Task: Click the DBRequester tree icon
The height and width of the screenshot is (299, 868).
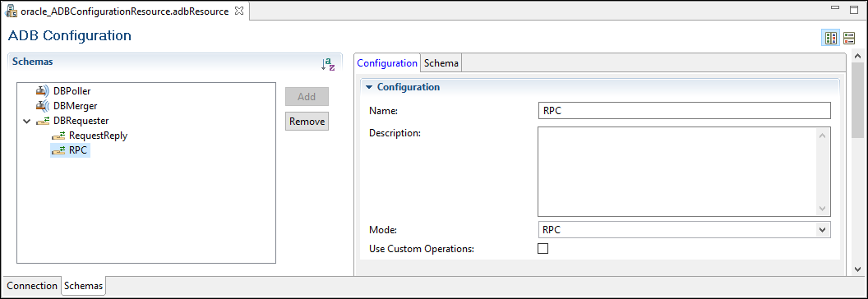Action: [43, 121]
